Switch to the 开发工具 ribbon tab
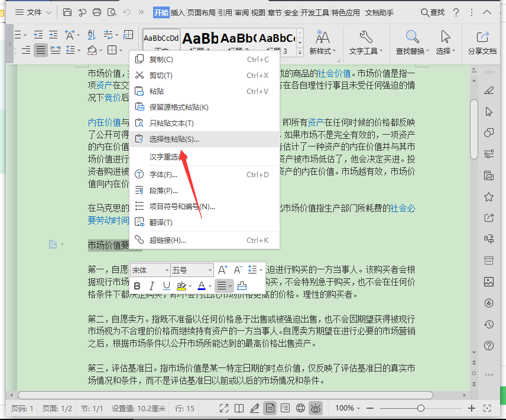This screenshot has width=506, height=420. (315, 12)
